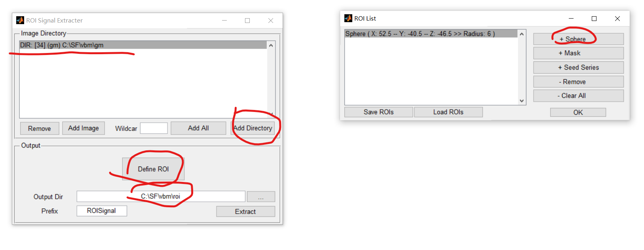This screenshot has width=644, height=250.
Task: Click Load ROIs
Action: [448, 112]
